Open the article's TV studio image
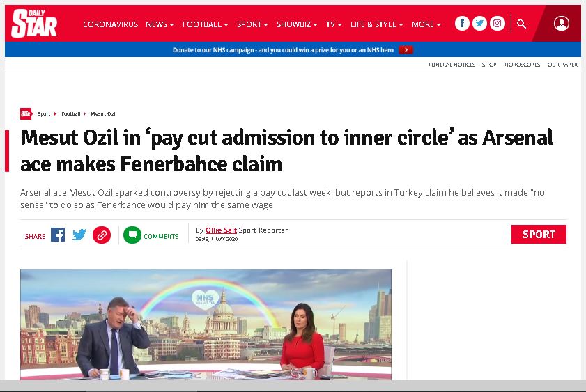Image resolution: width=586 pixels, height=392 pixels. (x=206, y=324)
